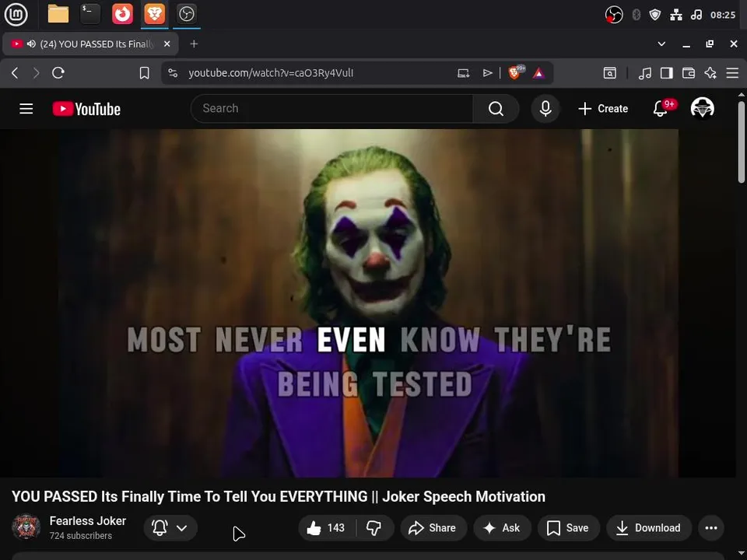The height and width of the screenshot is (560, 747).
Task: Open the Fearless Joker channel avatar
Action: [26, 527]
